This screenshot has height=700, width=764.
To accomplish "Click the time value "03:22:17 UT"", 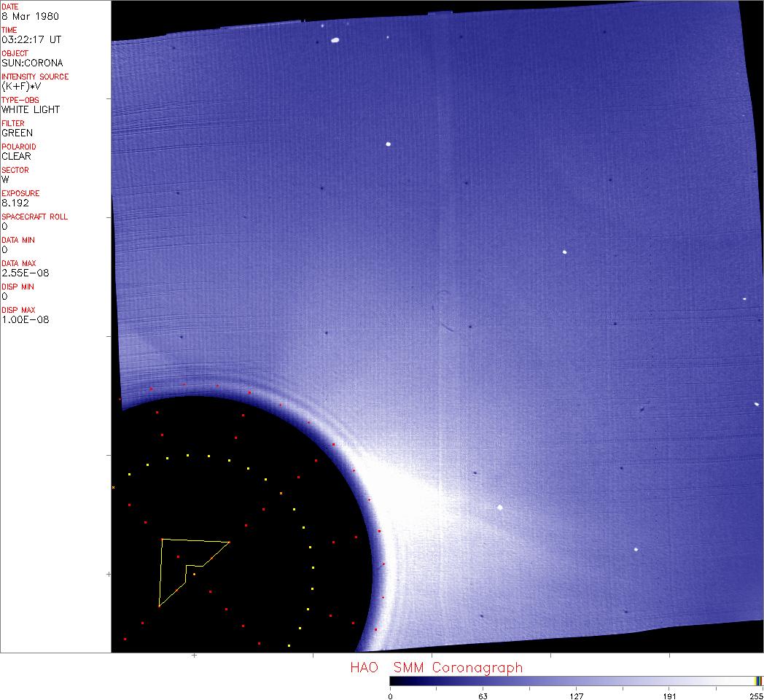I will (31, 39).
